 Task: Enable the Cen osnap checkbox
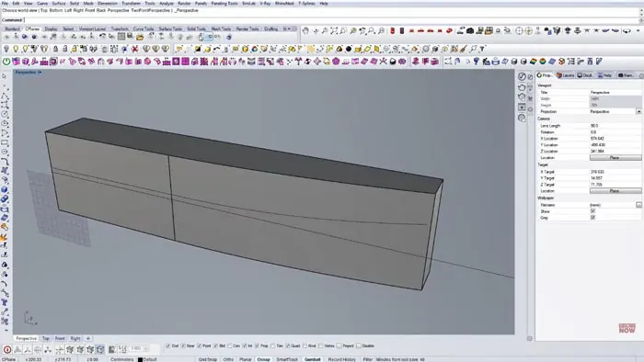[x=230, y=346]
